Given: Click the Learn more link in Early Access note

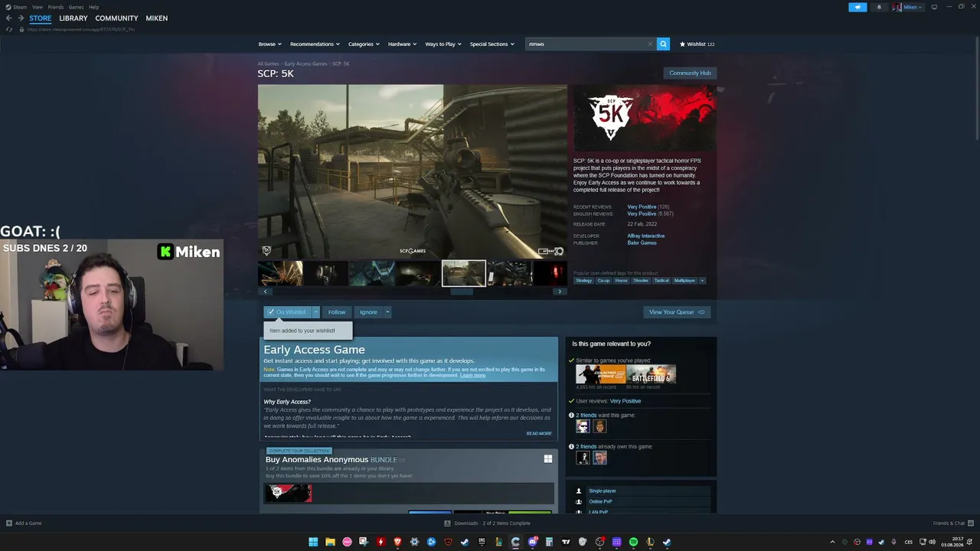Looking at the screenshot, I should pyautogui.click(x=472, y=376).
